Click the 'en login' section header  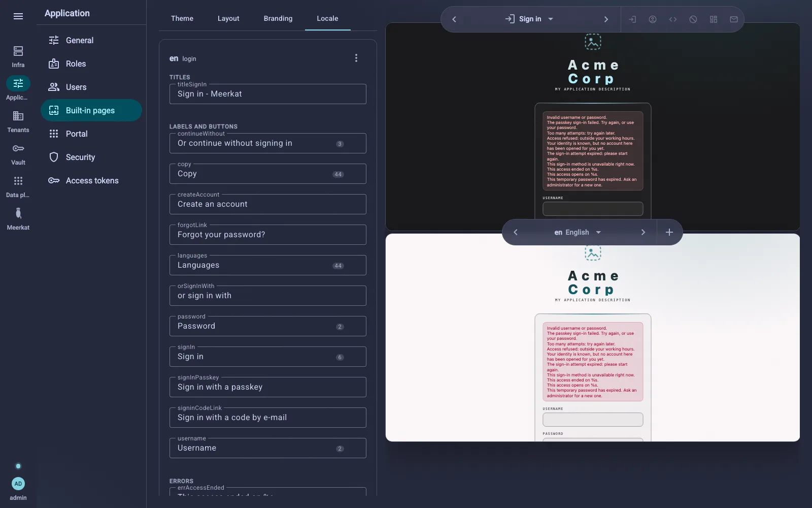(x=183, y=58)
